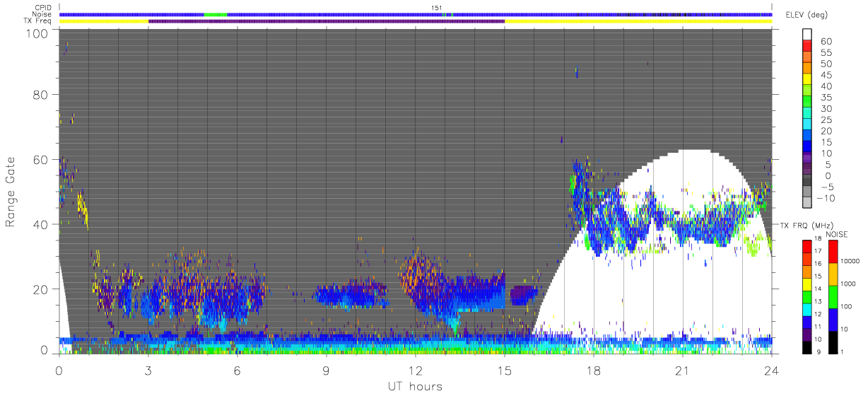Click the red segment of ELEV colorbar
The image size is (868, 401).
click(807, 47)
